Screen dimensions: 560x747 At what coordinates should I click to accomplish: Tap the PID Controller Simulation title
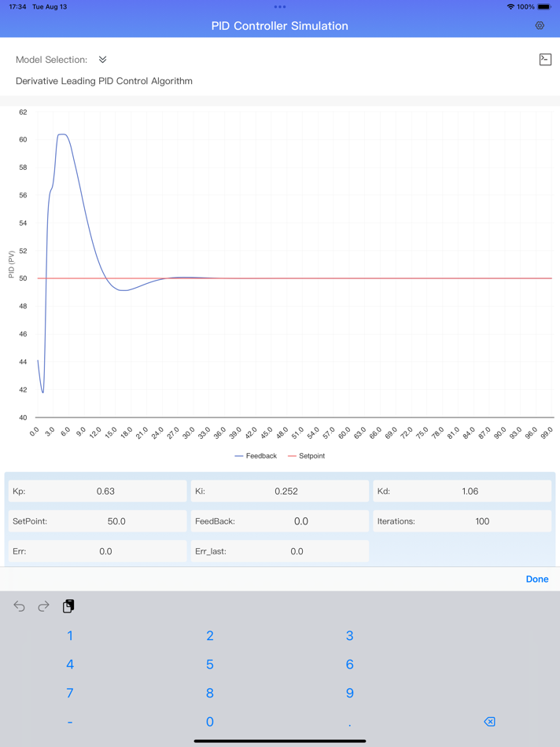coord(280,26)
